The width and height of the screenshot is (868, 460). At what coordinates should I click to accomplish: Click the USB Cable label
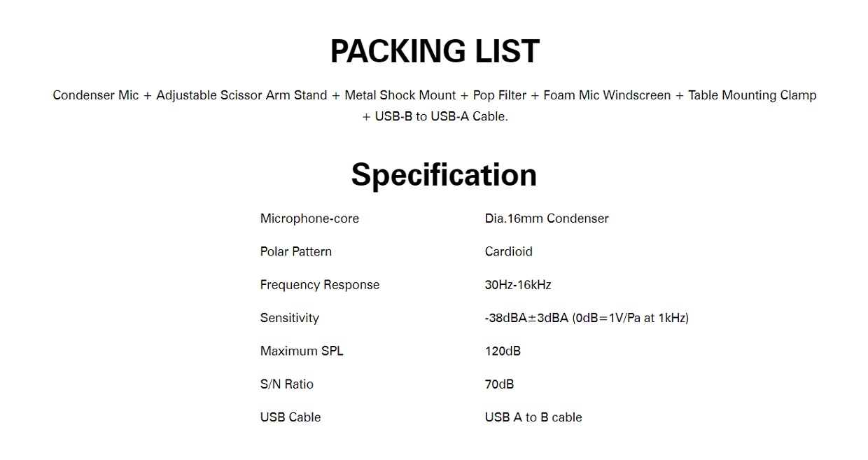[x=290, y=417]
